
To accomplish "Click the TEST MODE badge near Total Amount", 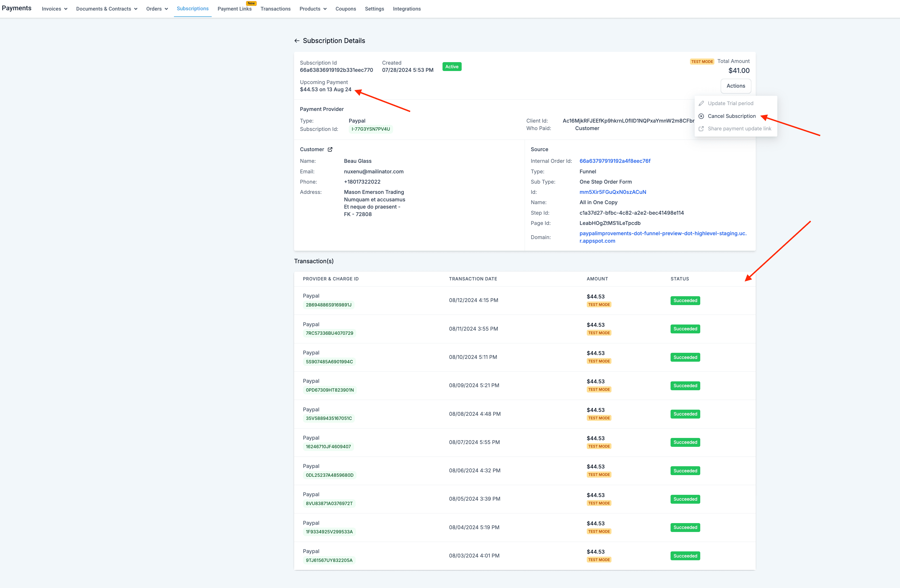I will (702, 62).
